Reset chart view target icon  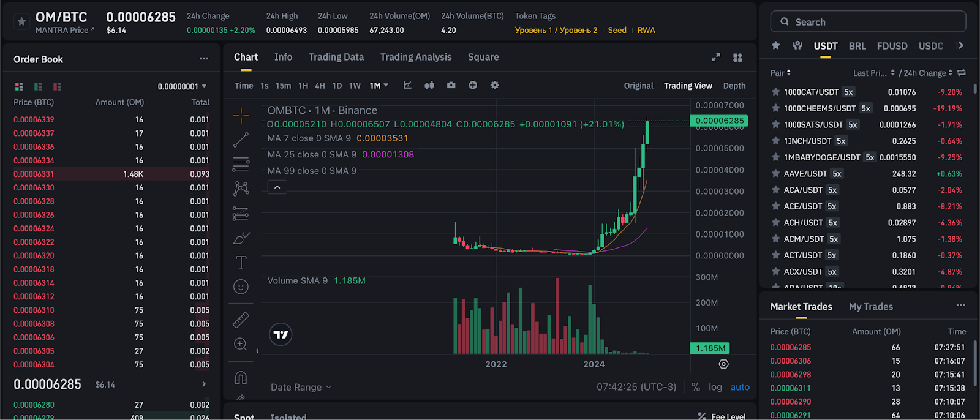click(723, 364)
